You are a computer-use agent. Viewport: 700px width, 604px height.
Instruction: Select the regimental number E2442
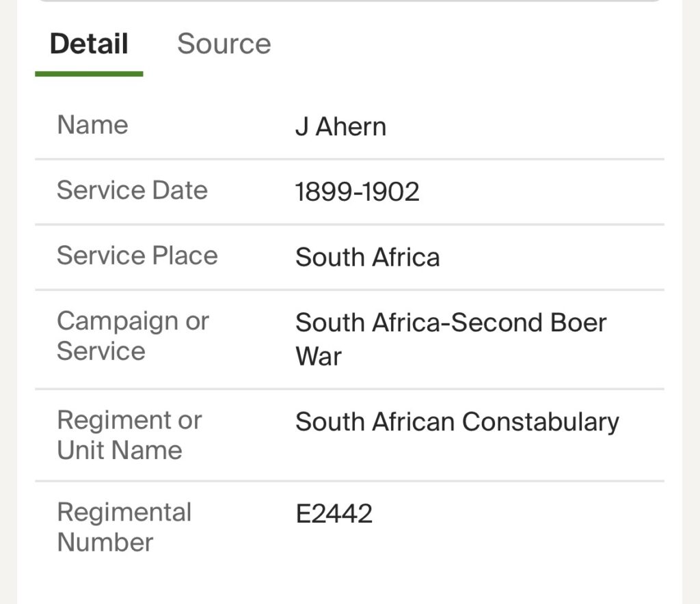pyautogui.click(x=334, y=514)
